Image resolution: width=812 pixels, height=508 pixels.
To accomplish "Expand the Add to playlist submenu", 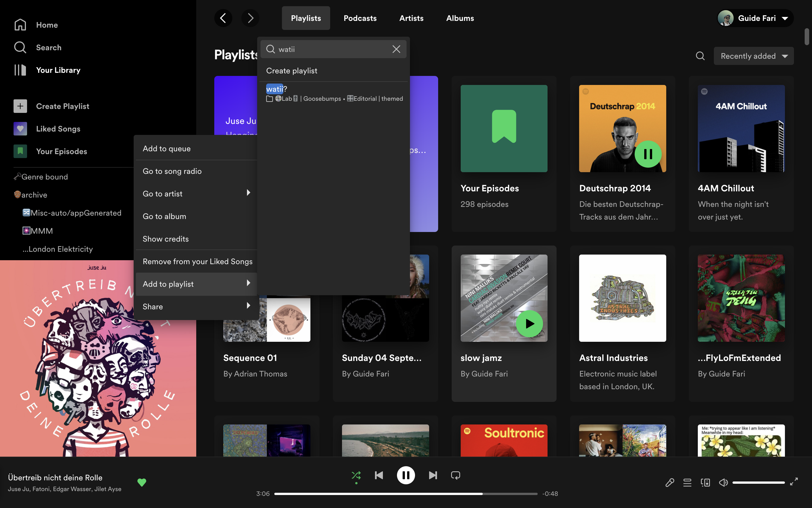I will pyautogui.click(x=196, y=284).
